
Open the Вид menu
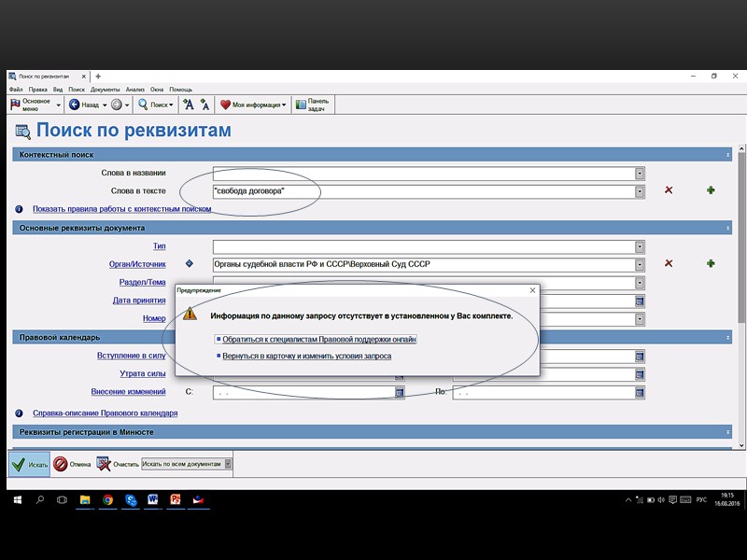click(x=58, y=90)
